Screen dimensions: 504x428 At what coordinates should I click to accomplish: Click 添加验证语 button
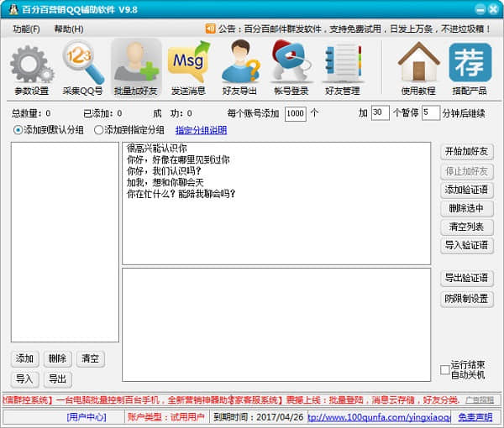(467, 190)
